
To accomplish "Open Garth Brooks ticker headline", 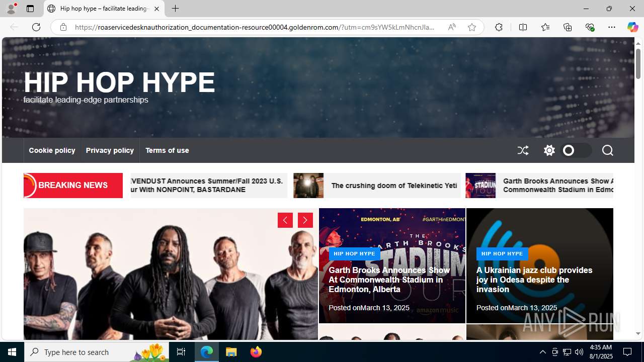I will pyautogui.click(x=558, y=185).
